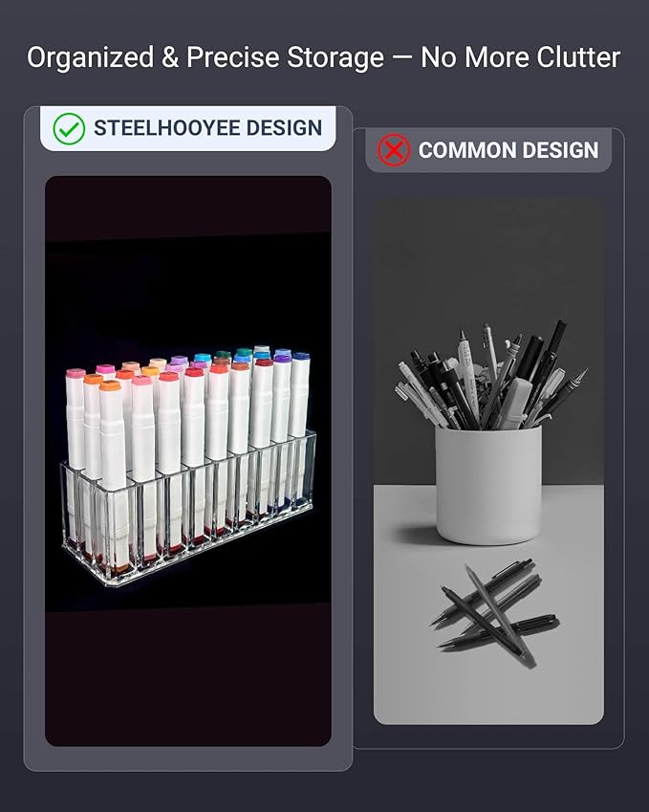
Task: Click the red X circle icon
Action: [394, 150]
